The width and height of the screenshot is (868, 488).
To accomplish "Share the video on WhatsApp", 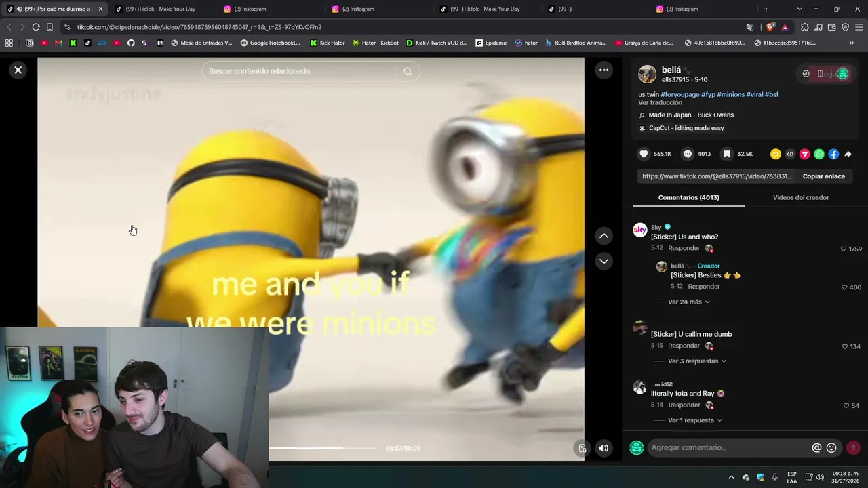I will [819, 154].
